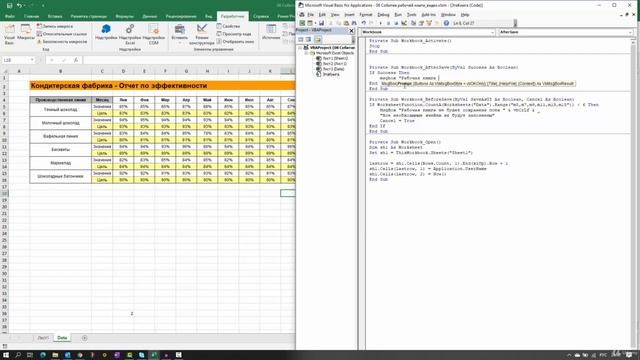The height and width of the screenshot is (360, 640).
Task: Click VBA Help question mark icon
Action: click(x=446, y=23)
